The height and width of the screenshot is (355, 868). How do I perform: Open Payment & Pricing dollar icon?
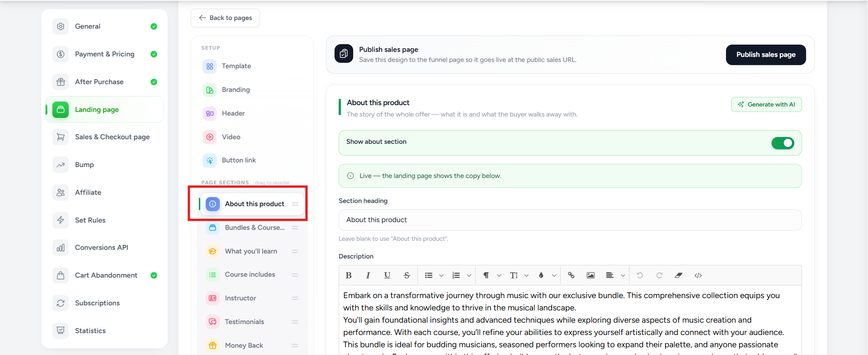(61, 54)
